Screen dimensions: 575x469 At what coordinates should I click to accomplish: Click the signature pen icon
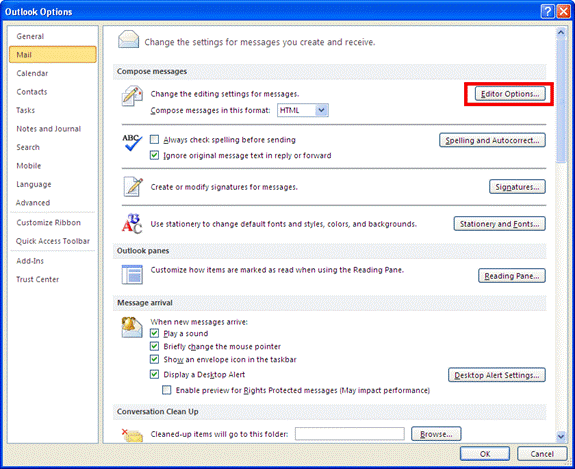[133, 187]
